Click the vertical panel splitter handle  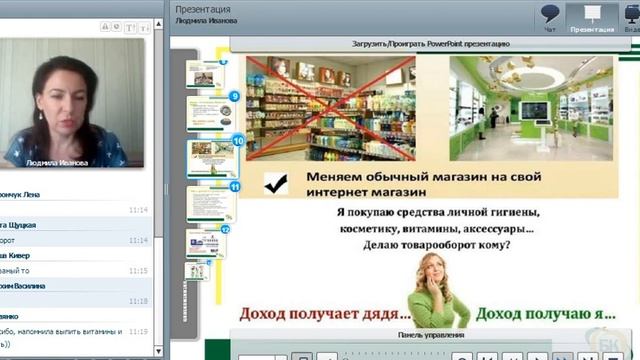(x=166, y=189)
